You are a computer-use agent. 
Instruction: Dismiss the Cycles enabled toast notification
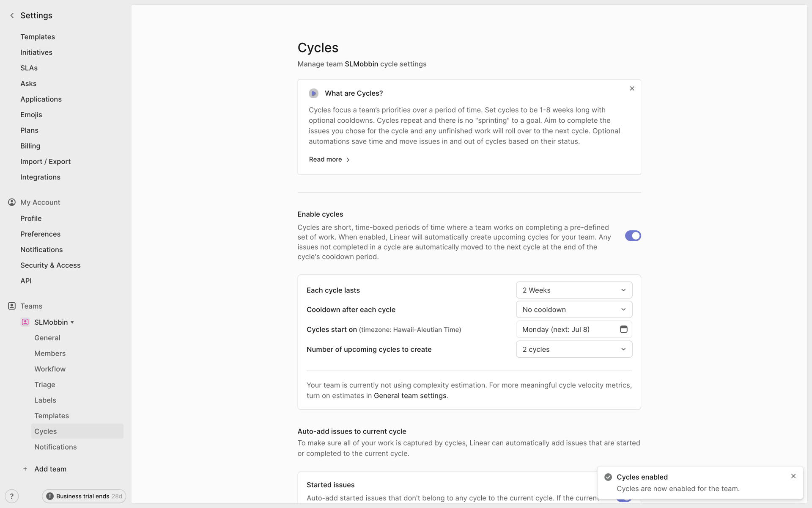point(793,476)
